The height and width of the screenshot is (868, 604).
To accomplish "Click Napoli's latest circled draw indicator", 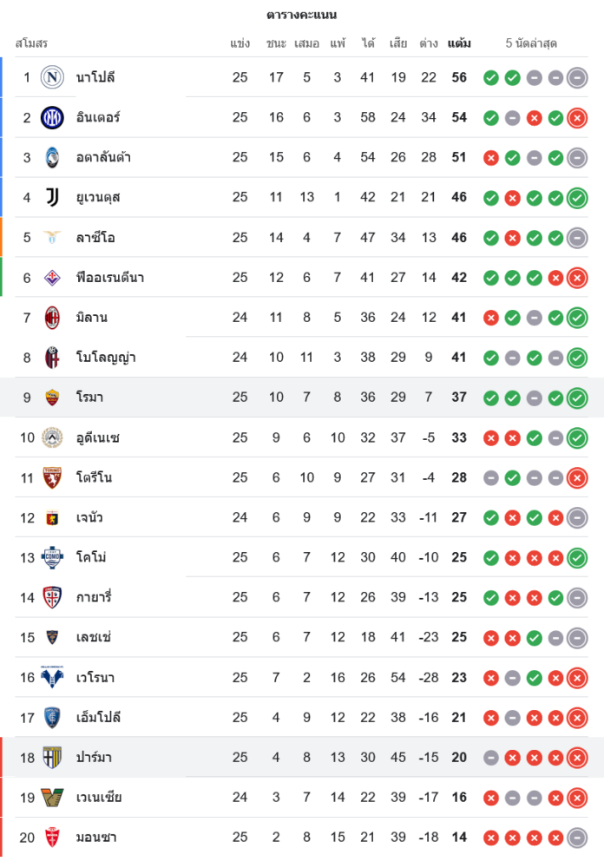I will point(577,78).
